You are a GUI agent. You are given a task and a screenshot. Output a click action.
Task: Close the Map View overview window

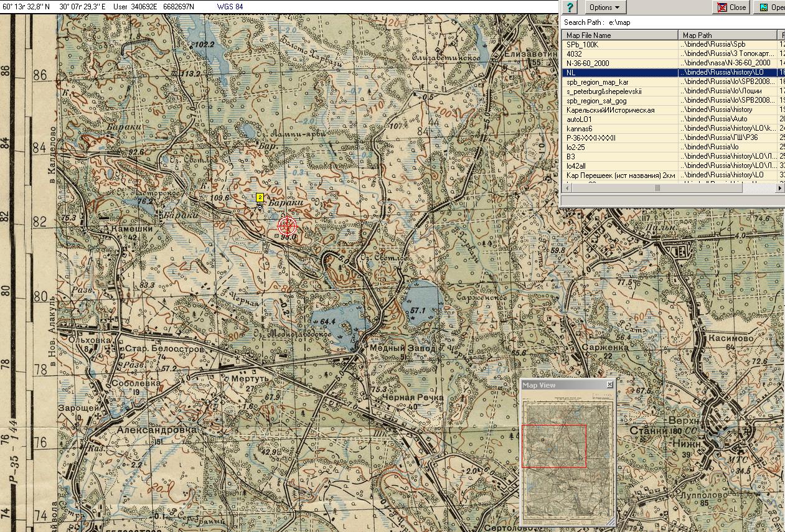[x=609, y=385]
